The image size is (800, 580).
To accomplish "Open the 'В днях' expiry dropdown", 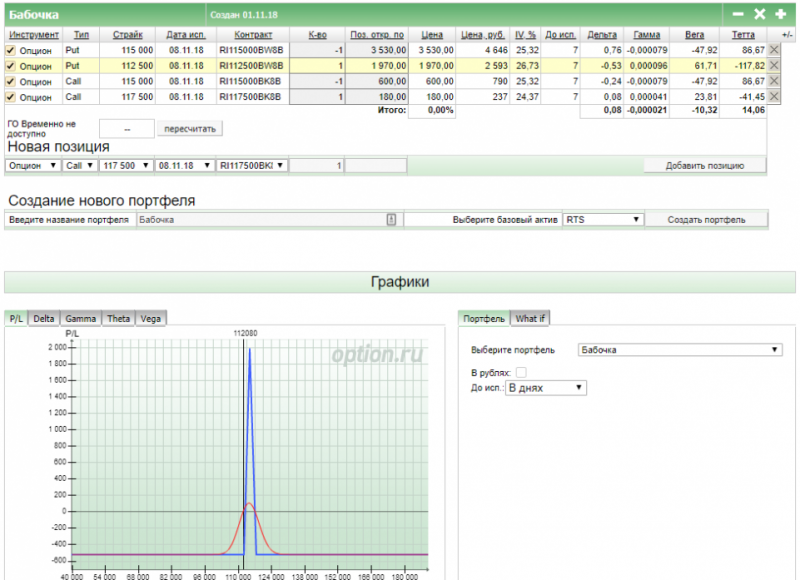I will (546, 387).
